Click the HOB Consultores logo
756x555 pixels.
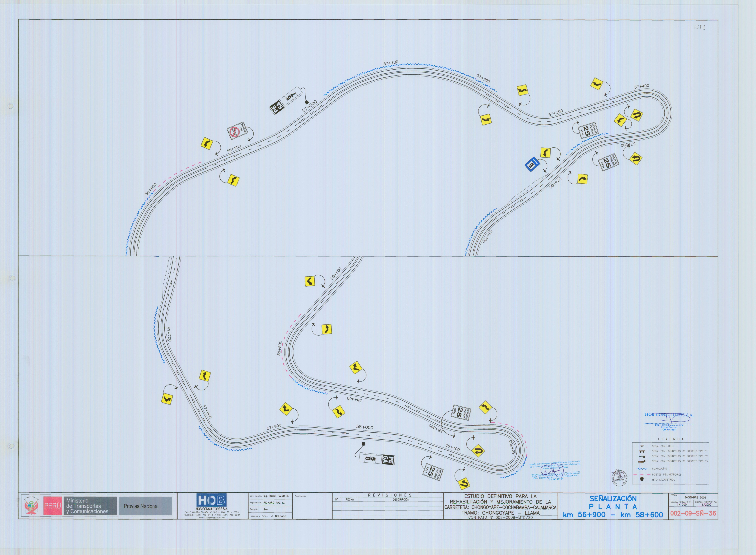[212, 500]
